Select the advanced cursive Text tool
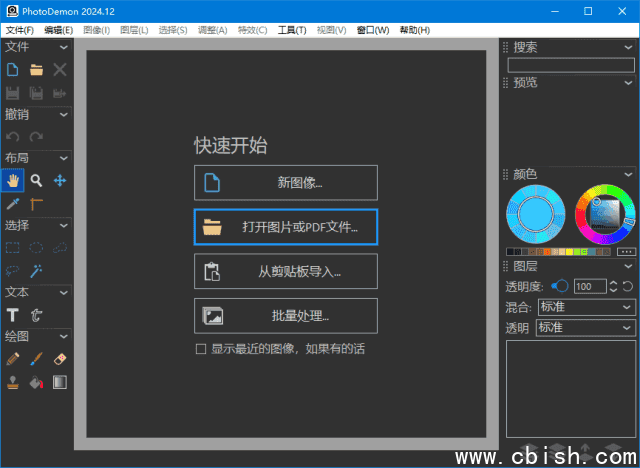The image size is (640, 468). point(36,315)
